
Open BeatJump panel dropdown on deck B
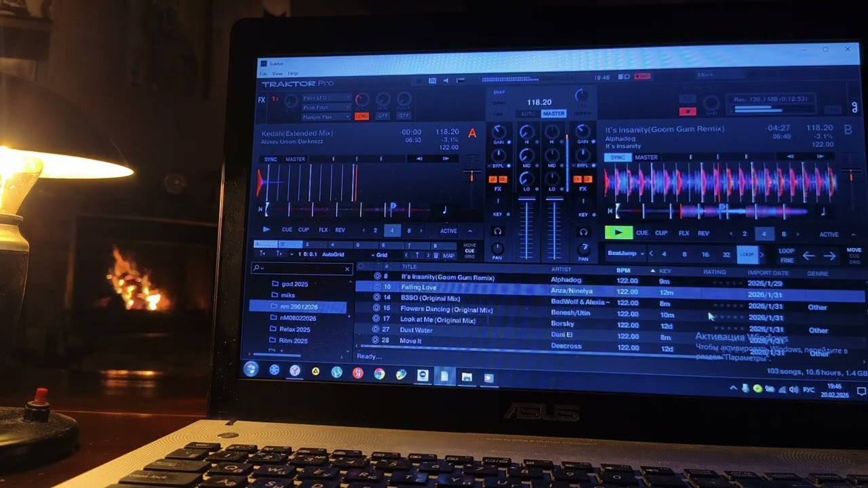pyautogui.click(x=625, y=253)
